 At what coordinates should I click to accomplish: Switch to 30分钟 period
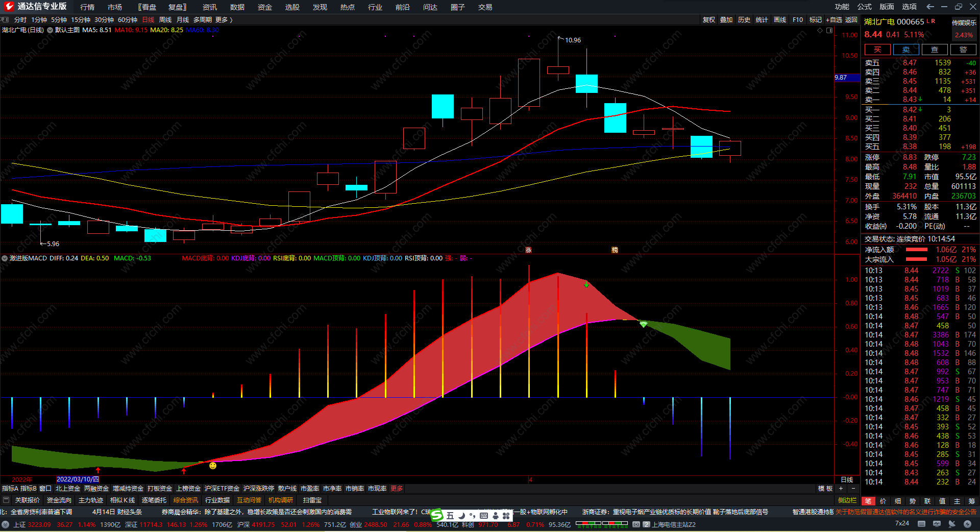point(104,19)
